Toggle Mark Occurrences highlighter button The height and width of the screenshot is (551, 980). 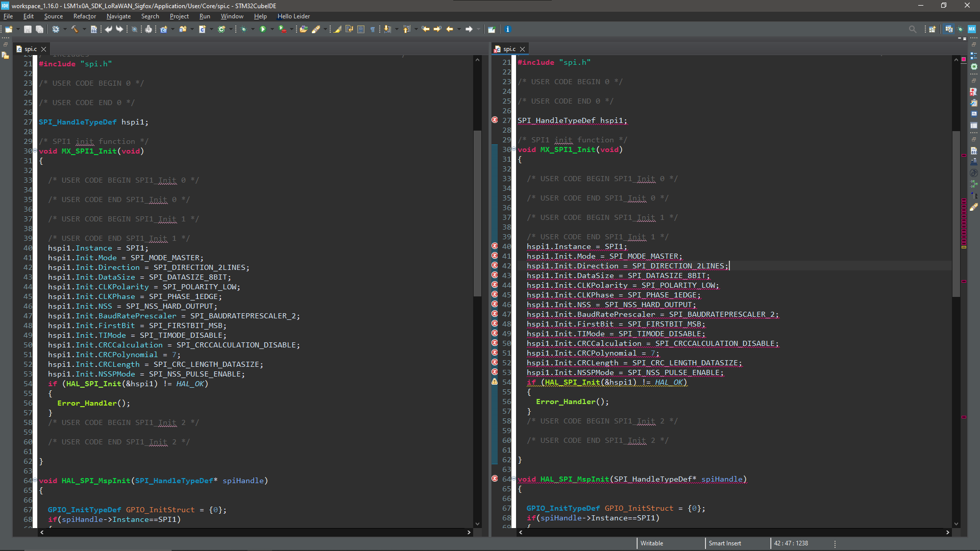(337, 29)
